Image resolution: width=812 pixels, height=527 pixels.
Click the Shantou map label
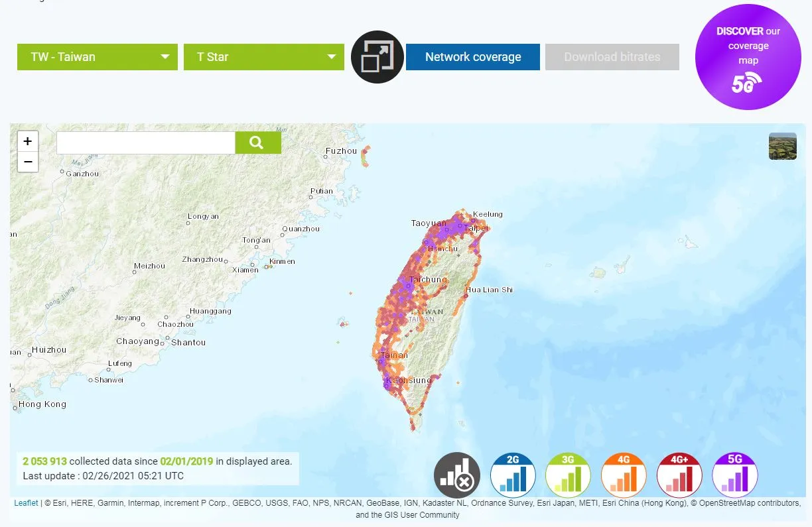pos(188,343)
